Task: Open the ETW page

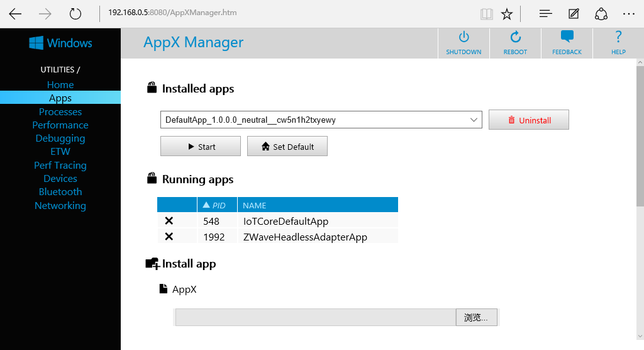Action: (60, 151)
